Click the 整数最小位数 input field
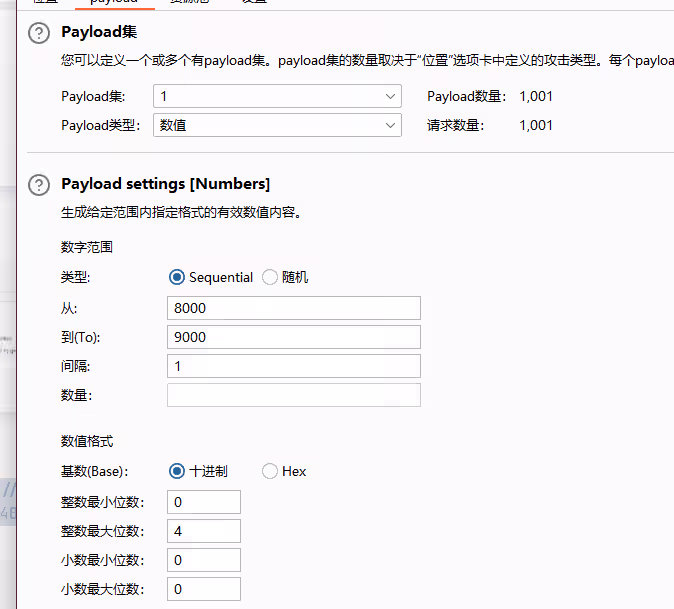The width and height of the screenshot is (674, 609). [204, 502]
